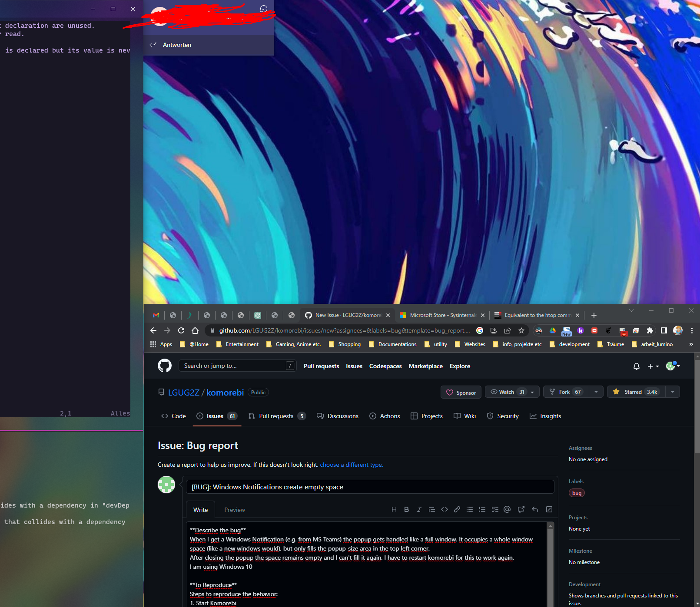The image size is (700, 607).
Task: Mention a user with the @ toolbar icon
Action: tap(507, 509)
